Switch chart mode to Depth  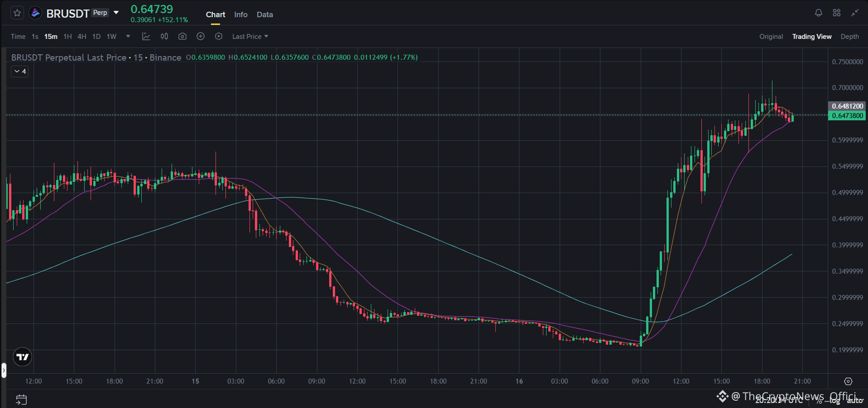(849, 37)
